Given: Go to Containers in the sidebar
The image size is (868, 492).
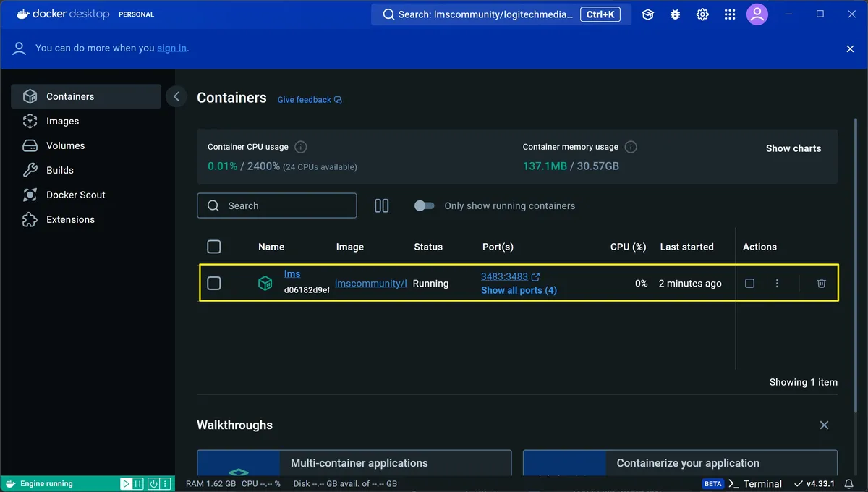Looking at the screenshot, I should [x=86, y=96].
